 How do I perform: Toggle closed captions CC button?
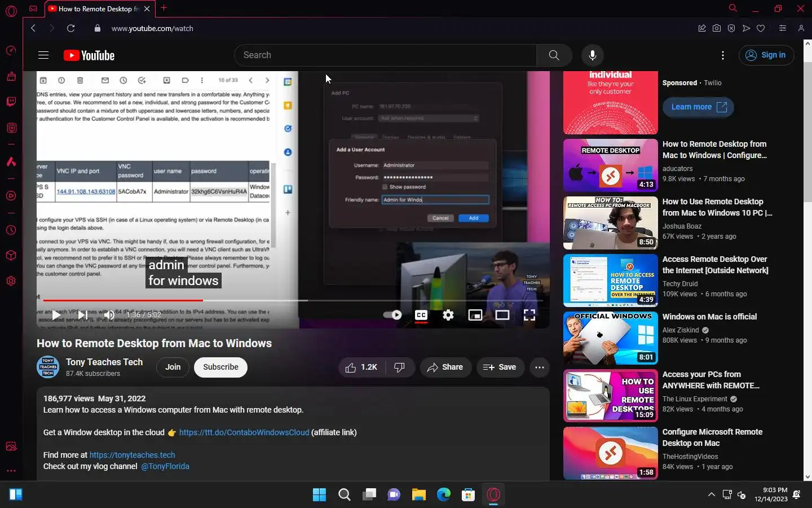421,315
